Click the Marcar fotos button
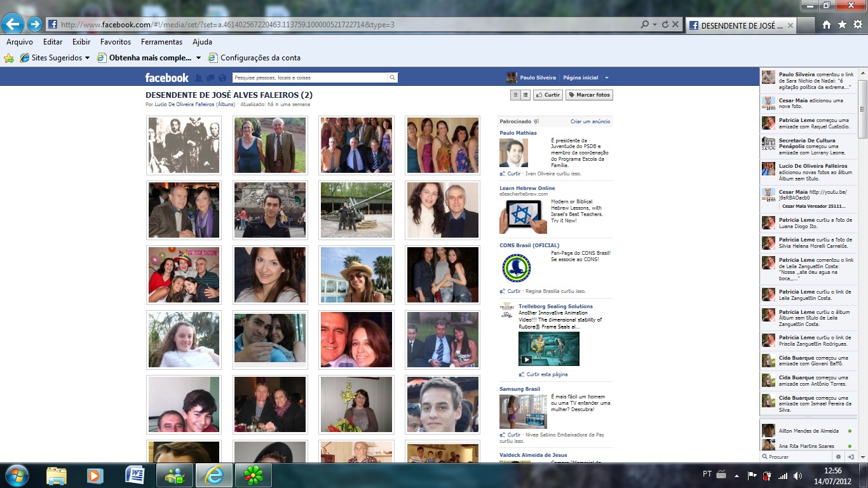Image resolution: width=868 pixels, height=488 pixels. [589, 95]
